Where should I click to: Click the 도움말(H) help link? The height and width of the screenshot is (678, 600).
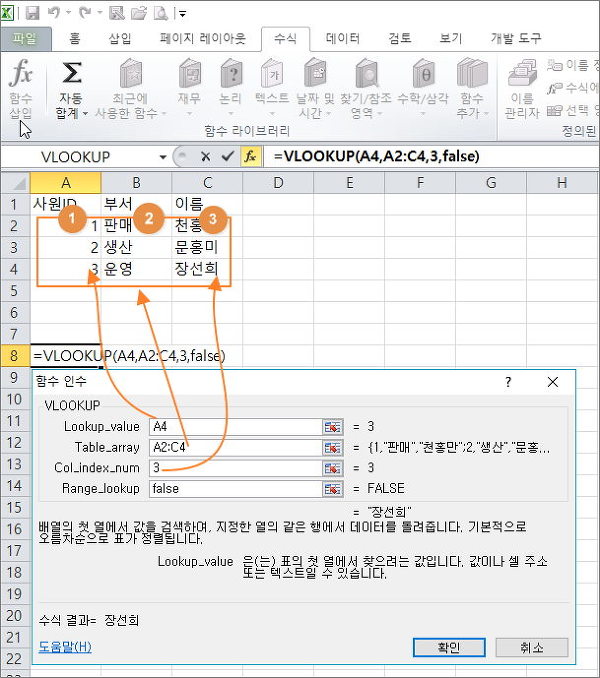tap(65, 647)
